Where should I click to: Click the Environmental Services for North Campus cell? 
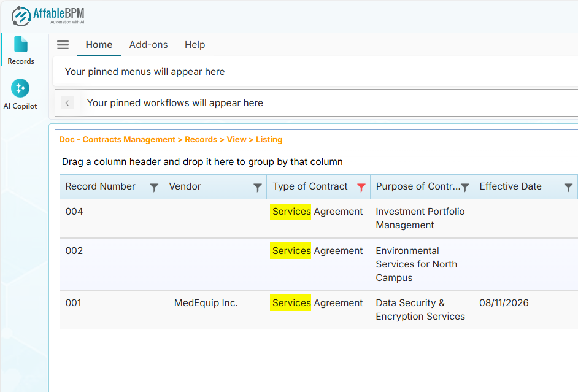pyautogui.click(x=416, y=264)
